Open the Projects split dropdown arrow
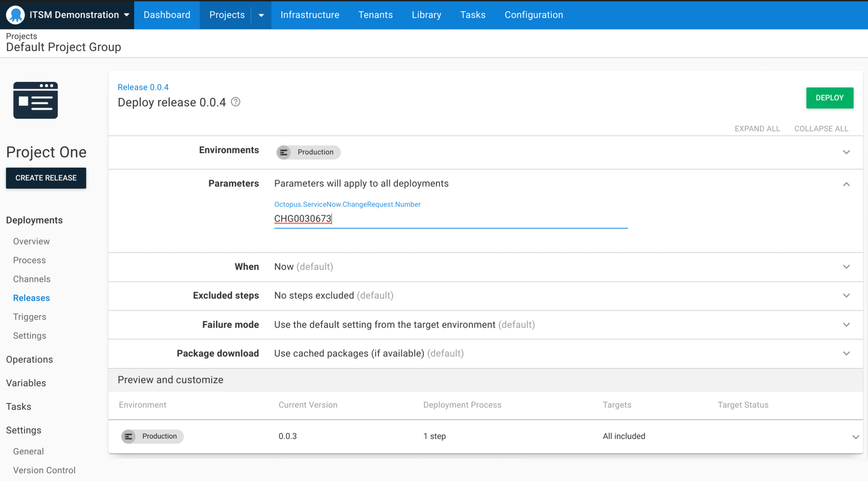868x481 pixels. click(x=260, y=15)
